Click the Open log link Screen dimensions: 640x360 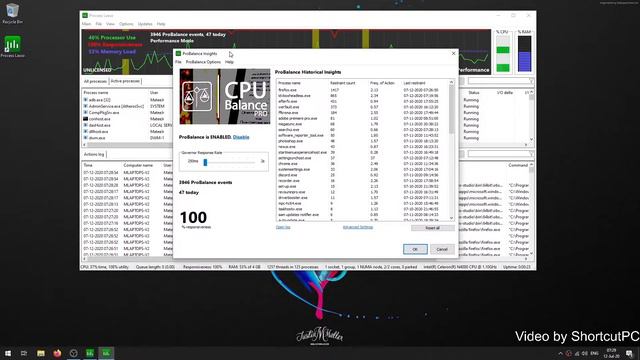(283, 227)
